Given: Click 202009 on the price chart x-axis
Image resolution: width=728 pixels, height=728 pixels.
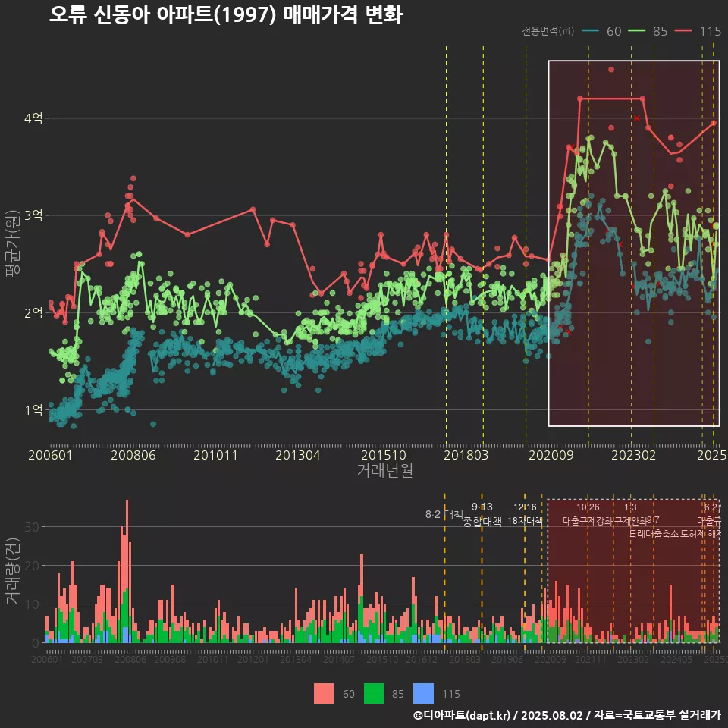Looking at the screenshot, I should (x=551, y=455).
